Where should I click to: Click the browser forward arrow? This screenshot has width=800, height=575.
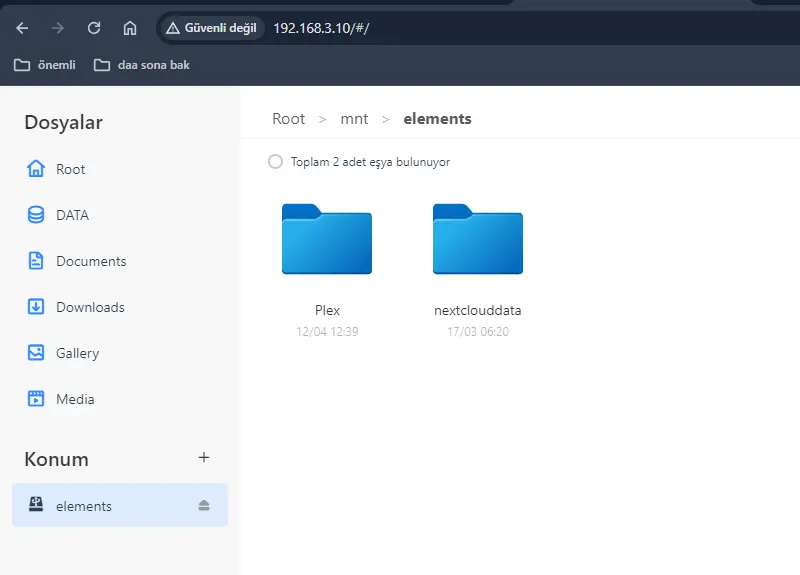pyautogui.click(x=58, y=28)
